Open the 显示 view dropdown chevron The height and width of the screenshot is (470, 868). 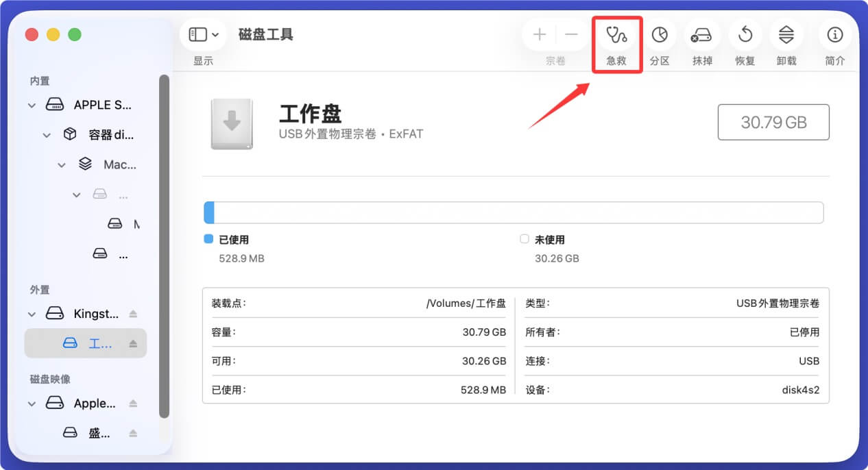[215, 34]
